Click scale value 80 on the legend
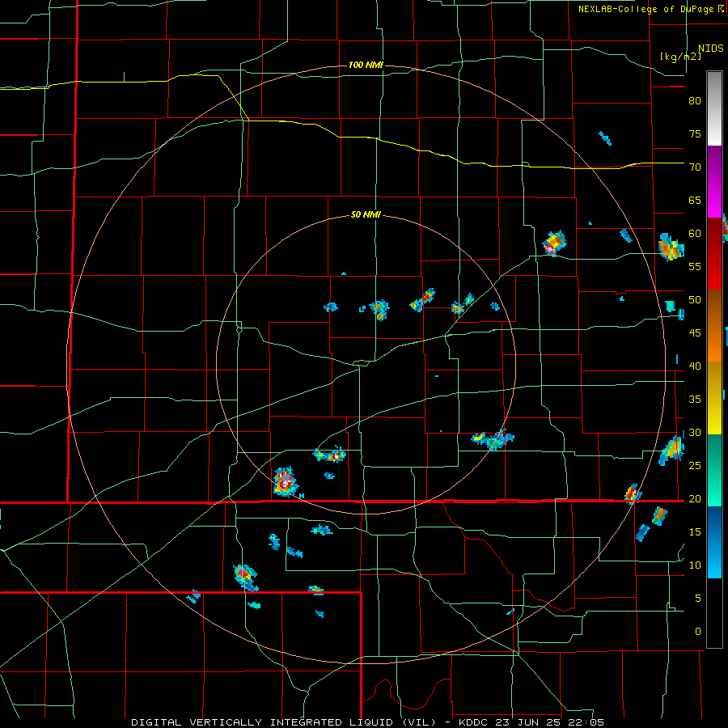 695,101
